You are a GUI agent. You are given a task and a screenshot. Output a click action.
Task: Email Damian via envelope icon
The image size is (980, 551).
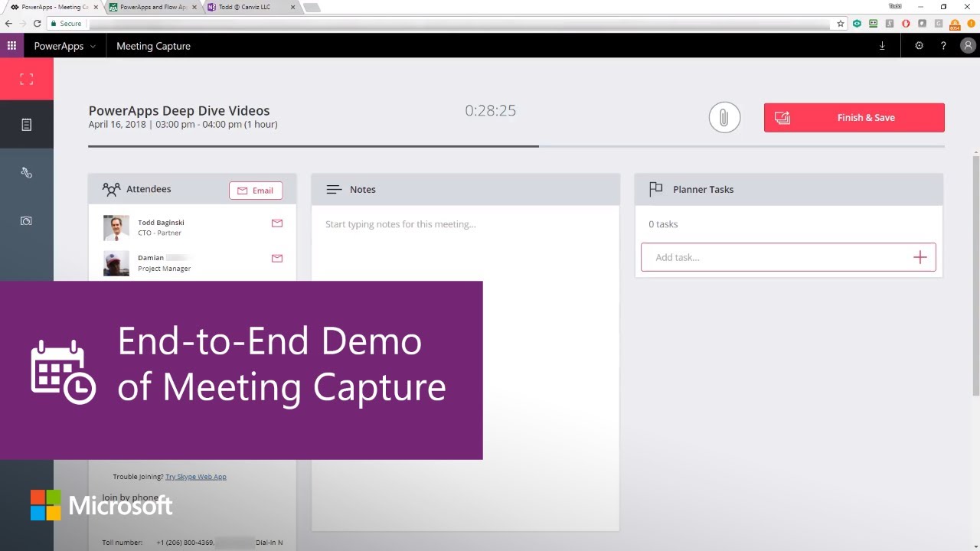277,259
